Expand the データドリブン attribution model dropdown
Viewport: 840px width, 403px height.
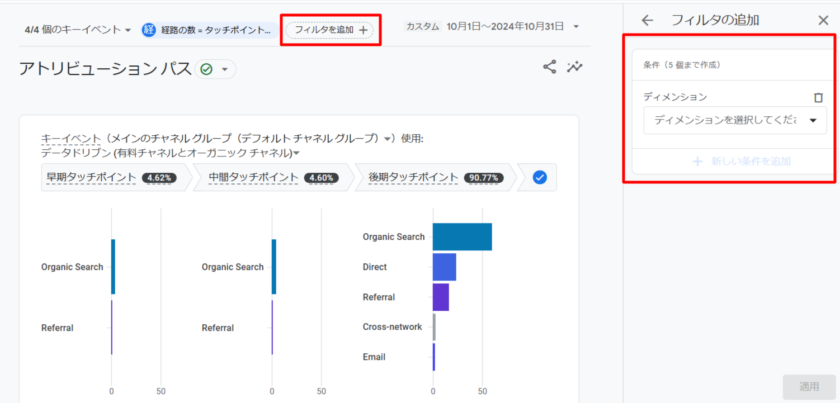pos(171,153)
